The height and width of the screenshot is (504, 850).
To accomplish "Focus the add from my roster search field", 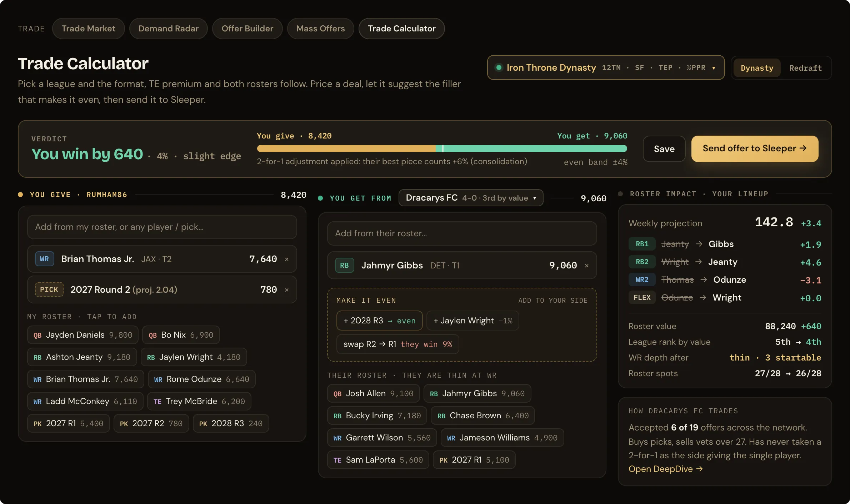I will pos(162,227).
